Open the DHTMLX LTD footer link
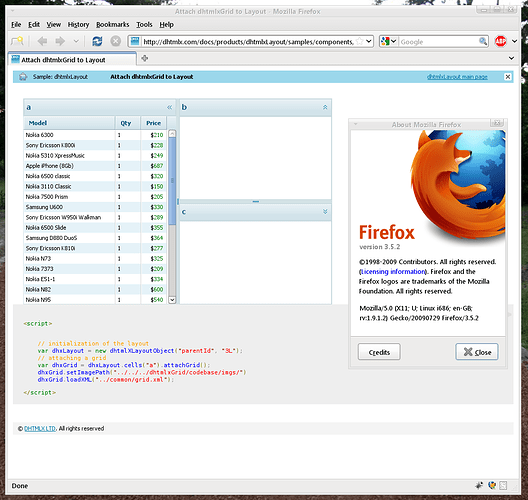This screenshot has height=500, width=528. pos(40,429)
